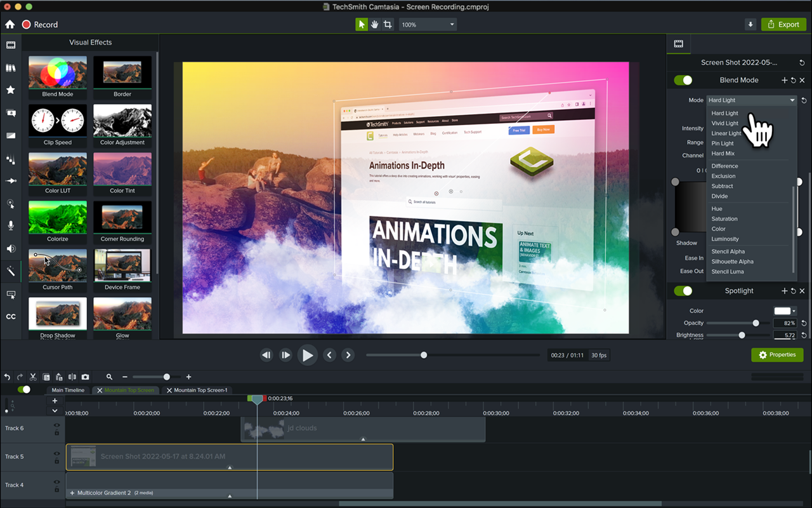Toggle the Spotlight effect off
Viewport: 812px width, 508px height.
tap(683, 291)
